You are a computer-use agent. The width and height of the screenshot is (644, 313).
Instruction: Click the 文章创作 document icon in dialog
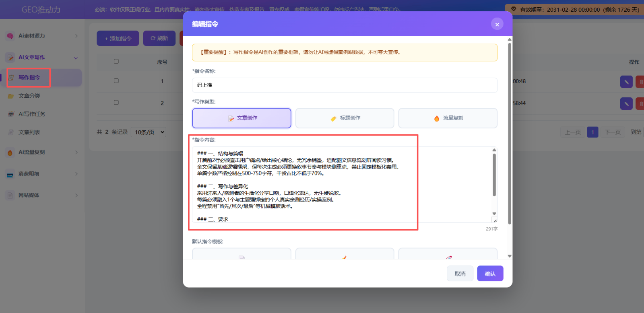tap(231, 118)
